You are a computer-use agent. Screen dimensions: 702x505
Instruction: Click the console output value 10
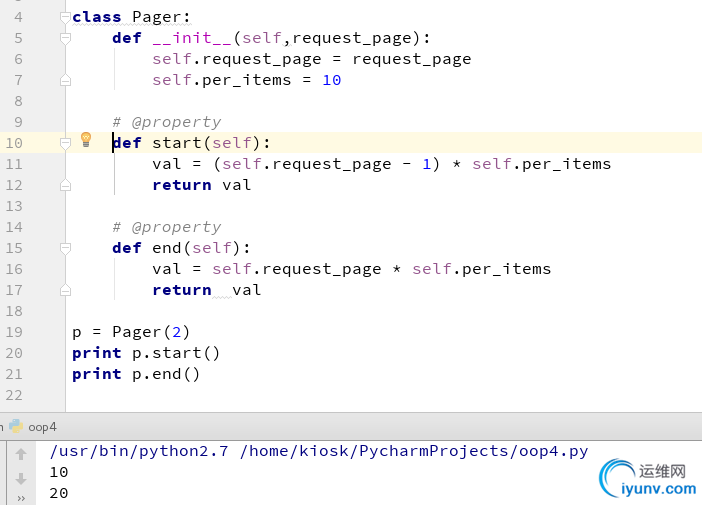pos(59,472)
